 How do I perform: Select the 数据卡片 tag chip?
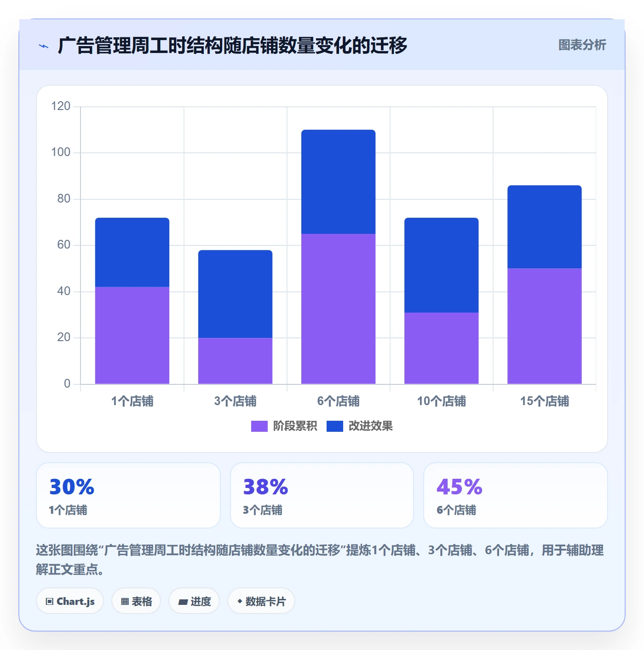click(x=261, y=601)
